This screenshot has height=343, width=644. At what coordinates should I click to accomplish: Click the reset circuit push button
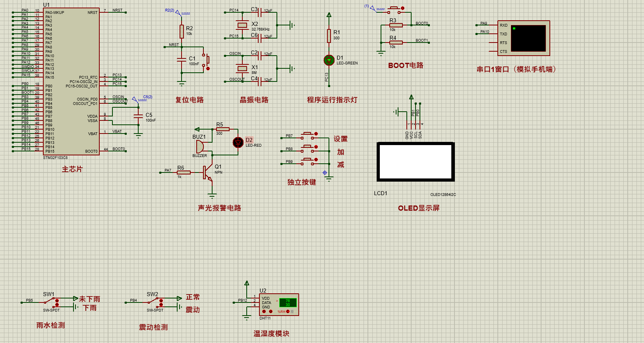pyautogui.click(x=206, y=60)
